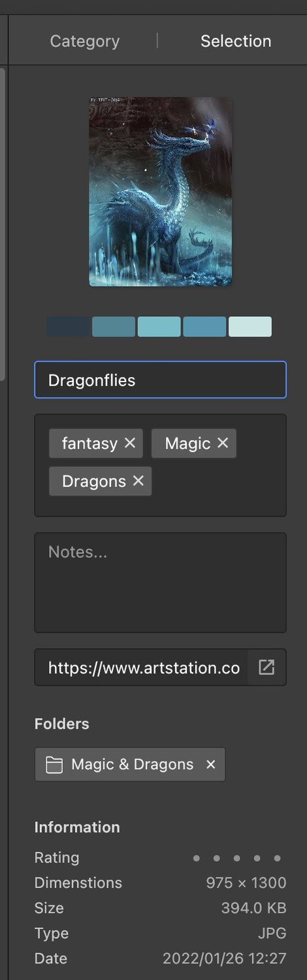Image resolution: width=307 pixels, height=980 pixels.
Task: Set the rating to five dots
Action: coord(277,858)
